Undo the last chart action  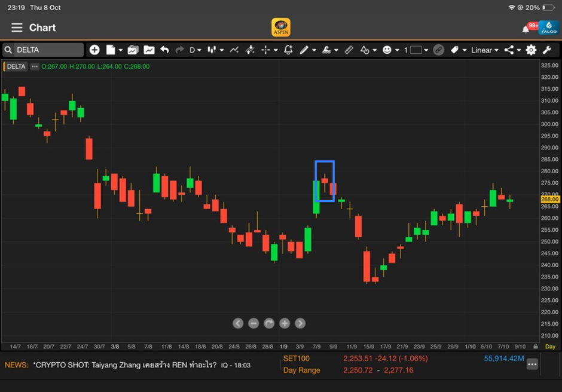click(164, 50)
